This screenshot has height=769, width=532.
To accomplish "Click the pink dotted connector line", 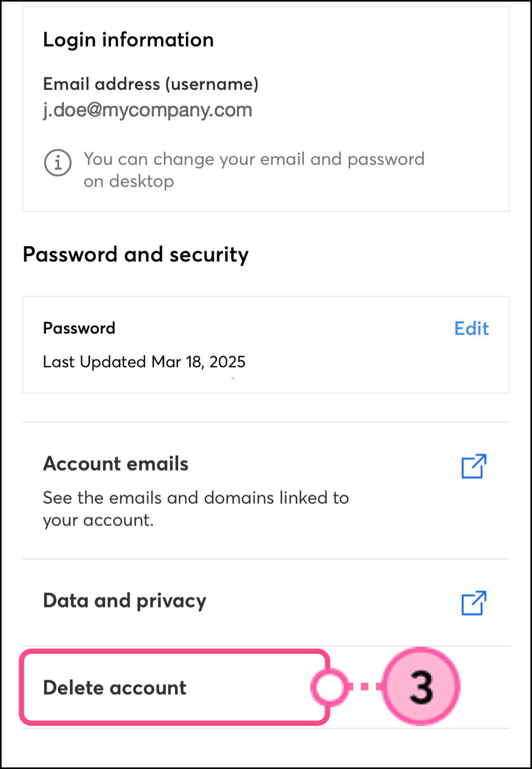I will pos(366,687).
